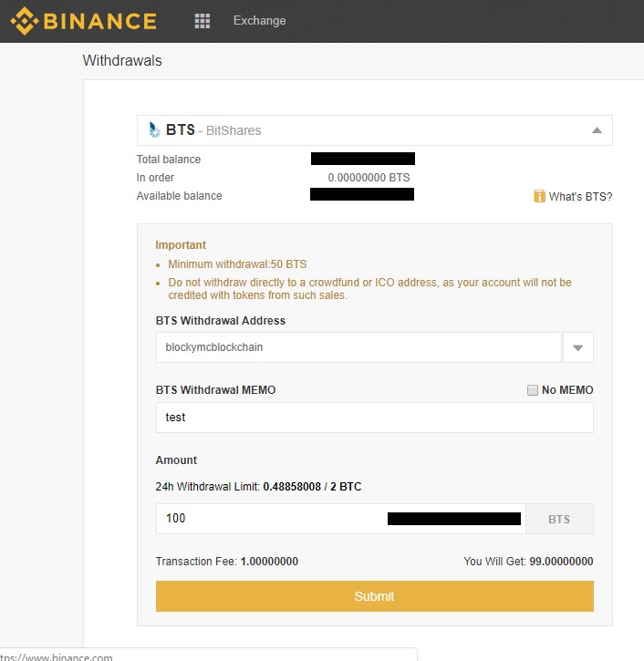Click the You Will Get 99.00000000 text

point(528,562)
